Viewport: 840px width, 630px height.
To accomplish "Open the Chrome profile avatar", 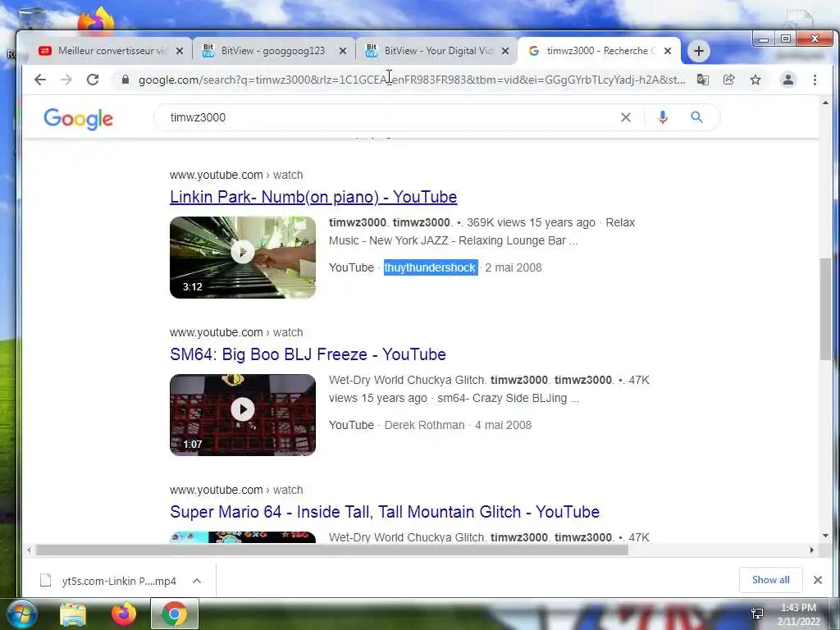I will (788, 80).
